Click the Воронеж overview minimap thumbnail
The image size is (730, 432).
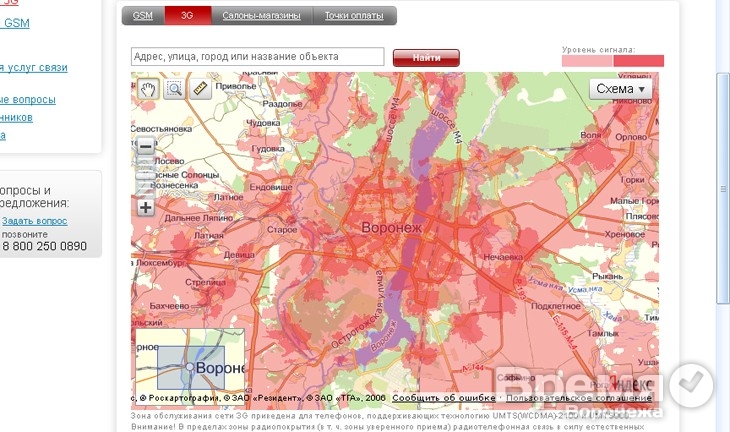[x=188, y=366]
